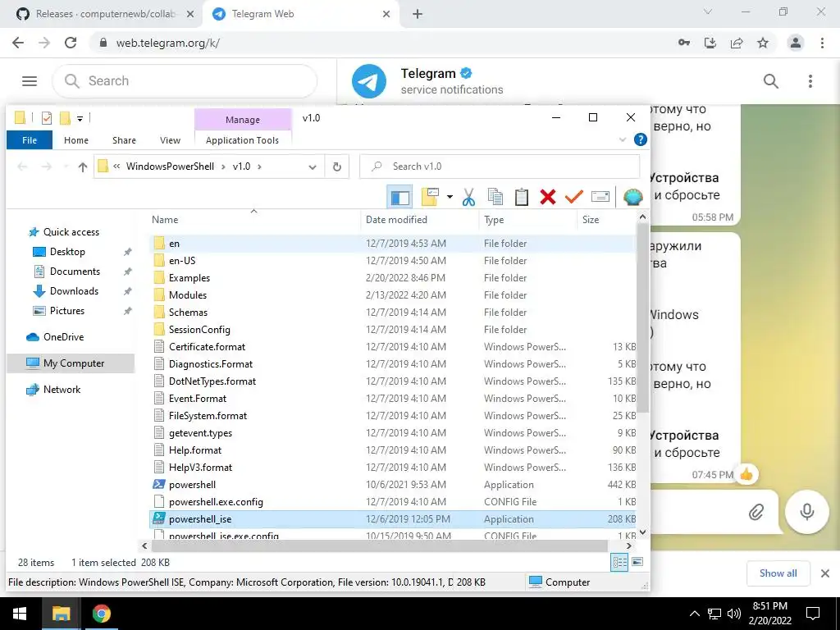Select Network in the navigation pane

pos(62,390)
